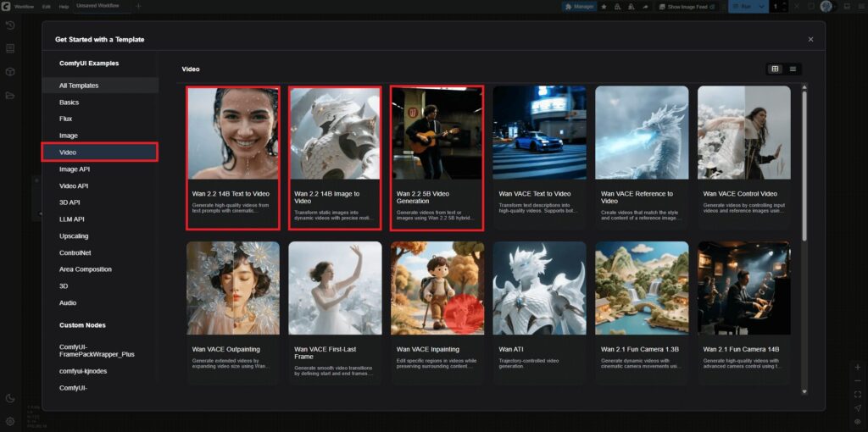Open Wan VACE Text to Video template

pos(539,158)
